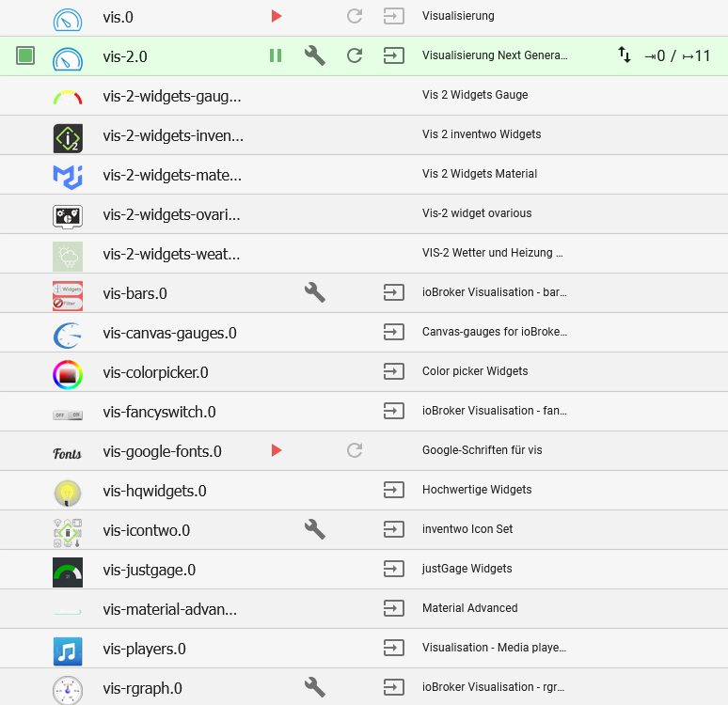728x705 pixels.
Task: Click the vis-hqwidgets.0 open link icon
Action: (x=394, y=490)
